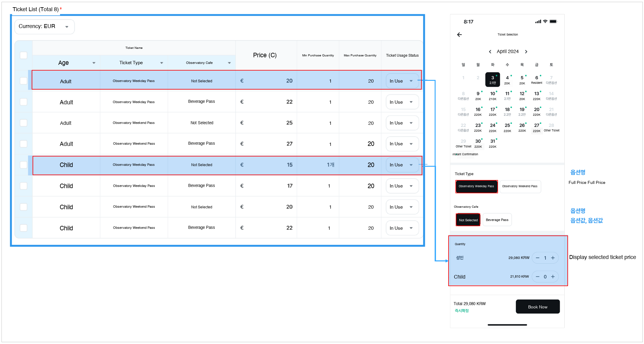The image size is (644, 344).
Task: Click the Instant Confirmation label
Action: click(465, 154)
